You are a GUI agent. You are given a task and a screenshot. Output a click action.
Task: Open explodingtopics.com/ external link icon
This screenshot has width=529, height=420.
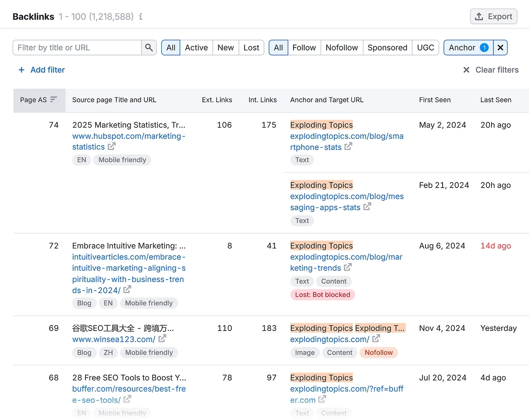(376, 338)
